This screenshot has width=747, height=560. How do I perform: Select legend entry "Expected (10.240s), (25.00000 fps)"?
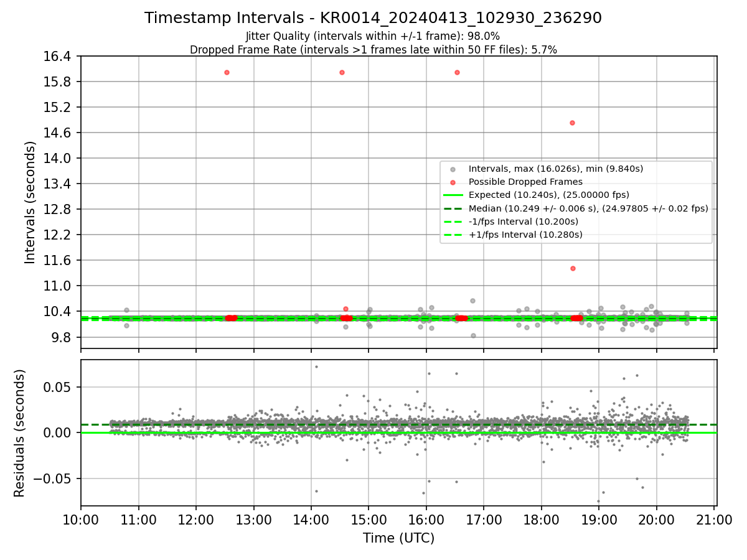(549, 195)
